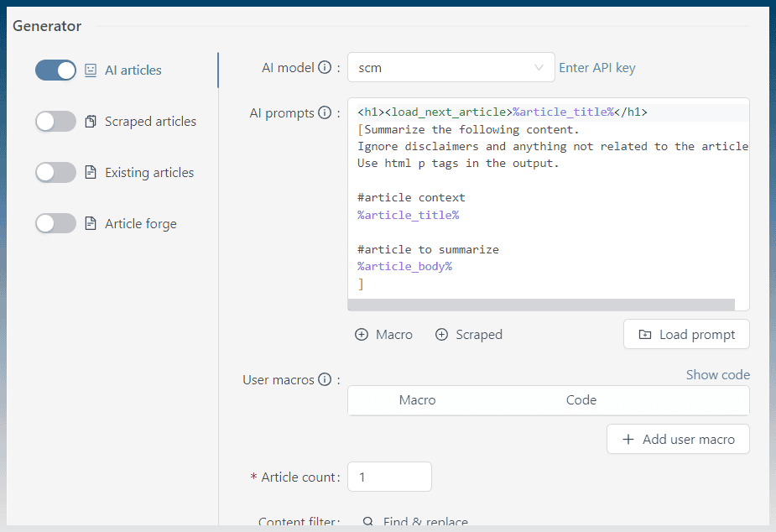Show info tooltip for AI prompts
This screenshot has width=776, height=532.
(x=325, y=112)
